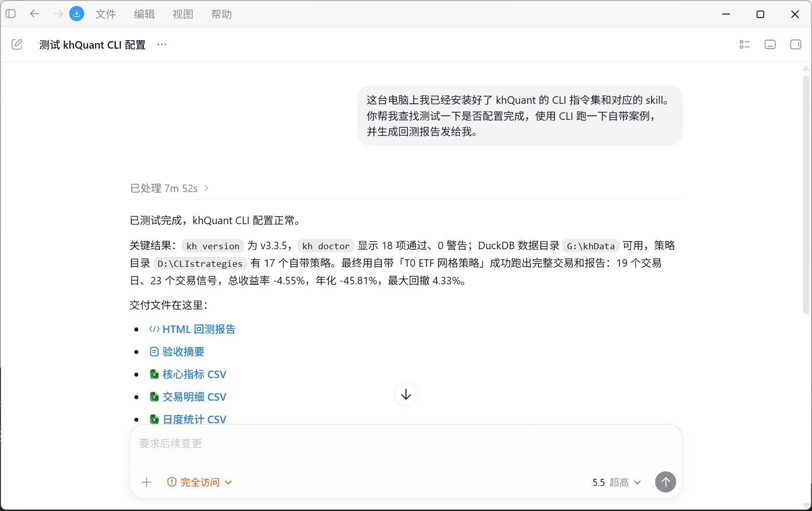Toggle the sidebar panel icon

coord(11,14)
